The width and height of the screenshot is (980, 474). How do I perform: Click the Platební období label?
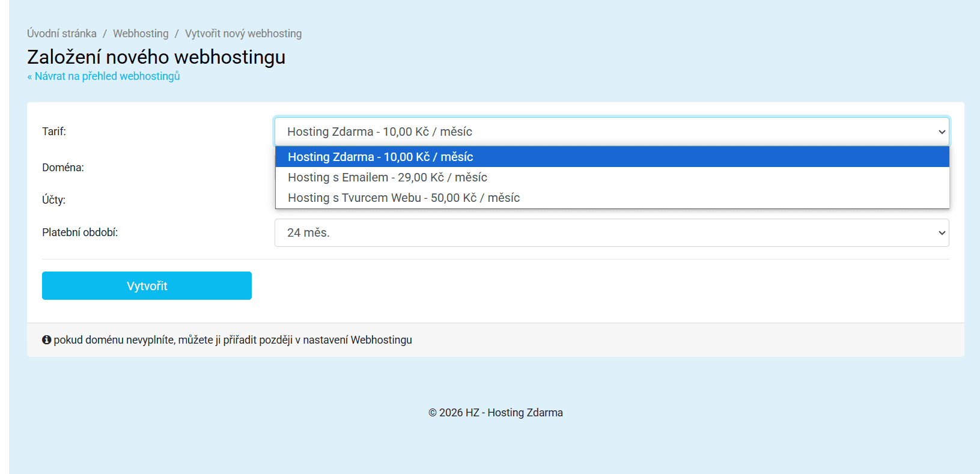pyautogui.click(x=80, y=232)
